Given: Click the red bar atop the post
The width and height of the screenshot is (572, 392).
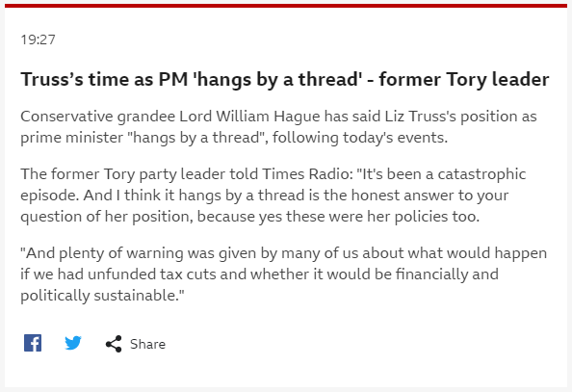Looking at the screenshot, I should click(x=286, y=6).
